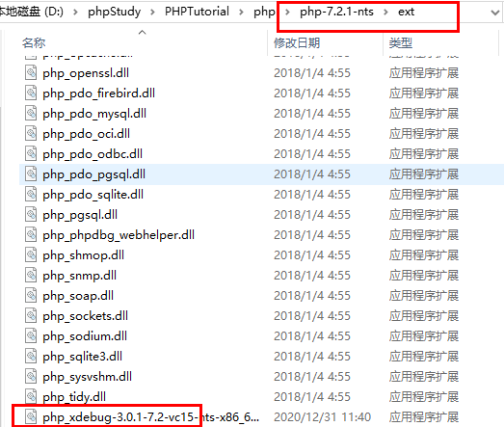Viewport: 504px width, 427px height.
Task: Click the php_soap.dll file icon
Action: 31,296
